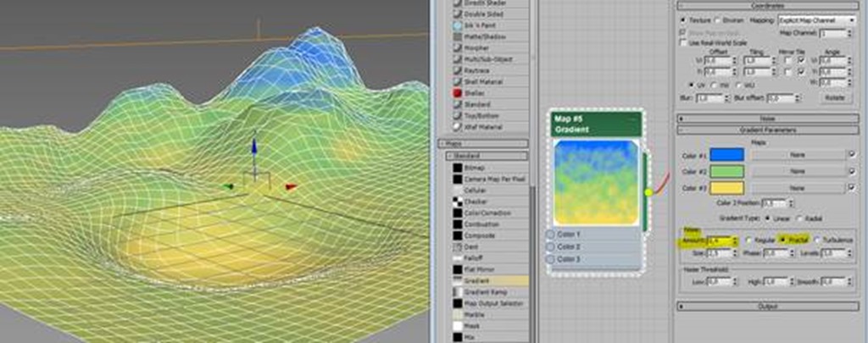Select the Gradient Ramp map icon
868x343 pixels.
point(457,290)
